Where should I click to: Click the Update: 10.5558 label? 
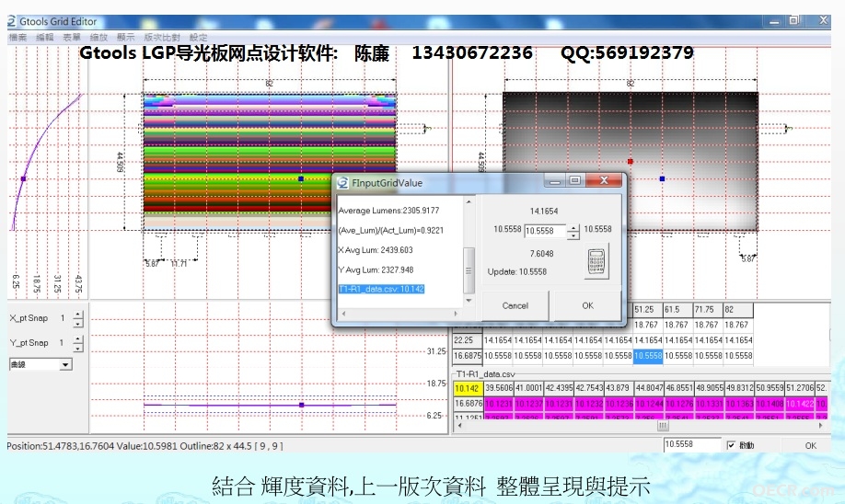[516, 272]
